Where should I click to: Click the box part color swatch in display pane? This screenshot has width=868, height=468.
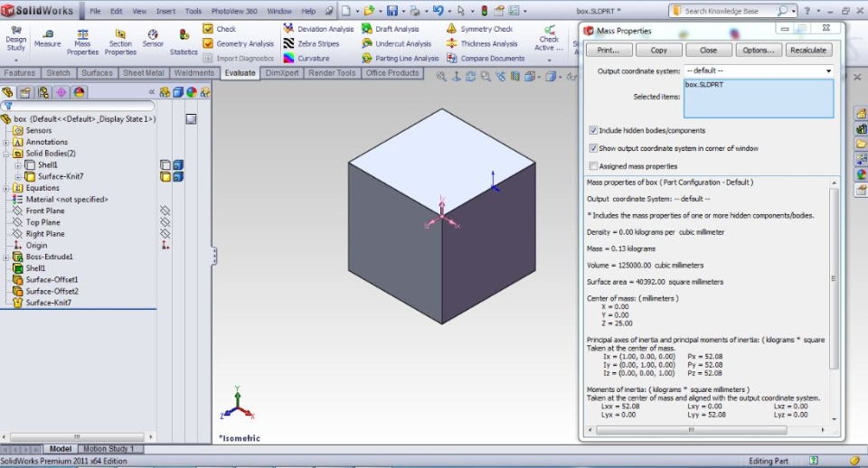click(191, 119)
